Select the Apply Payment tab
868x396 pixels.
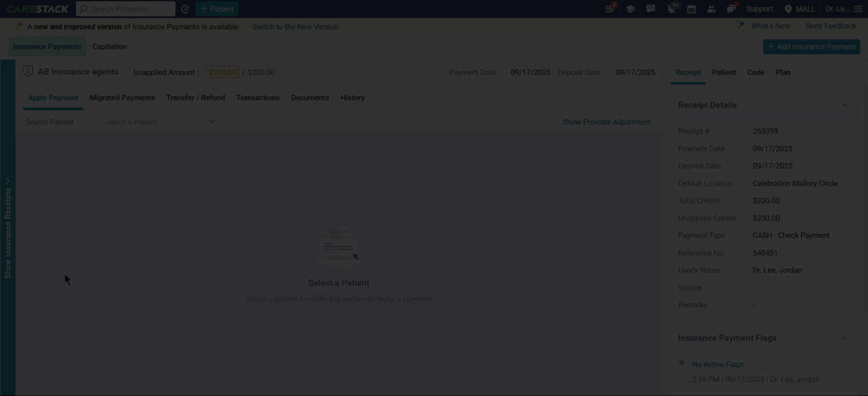(x=53, y=98)
